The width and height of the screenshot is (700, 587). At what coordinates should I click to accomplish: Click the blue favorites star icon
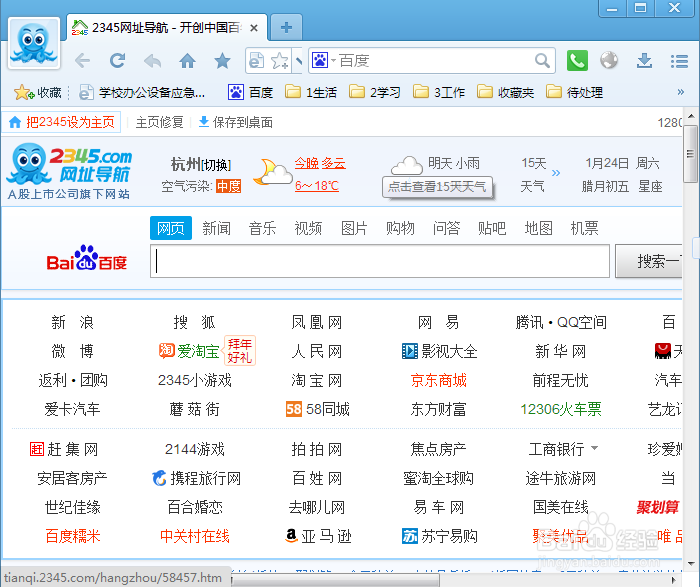[222, 61]
